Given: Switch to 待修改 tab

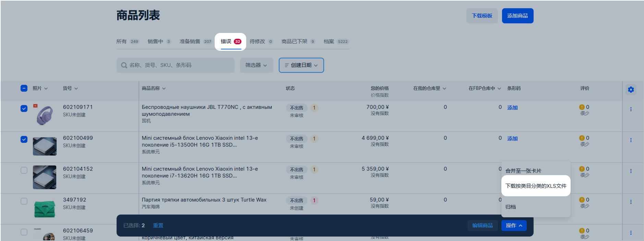Looking at the screenshot, I should [x=261, y=42].
